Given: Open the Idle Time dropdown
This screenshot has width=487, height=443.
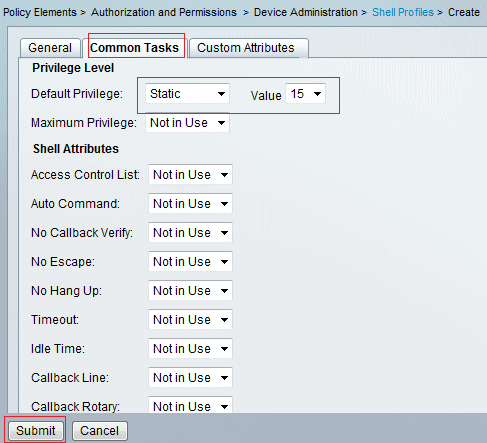Looking at the screenshot, I should 190,349.
